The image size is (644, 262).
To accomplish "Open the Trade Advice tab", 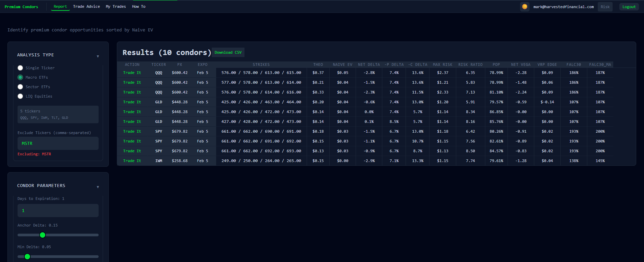I will click(86, 7).
